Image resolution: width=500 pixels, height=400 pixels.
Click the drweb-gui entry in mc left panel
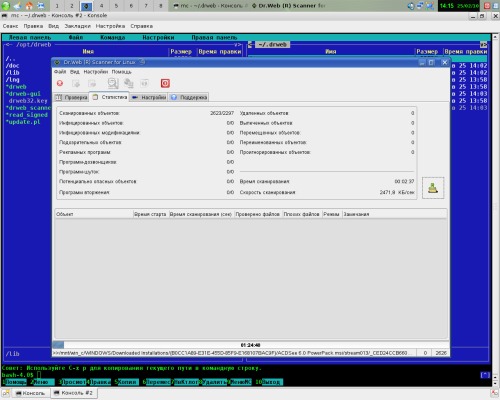(x=23, y=94)
